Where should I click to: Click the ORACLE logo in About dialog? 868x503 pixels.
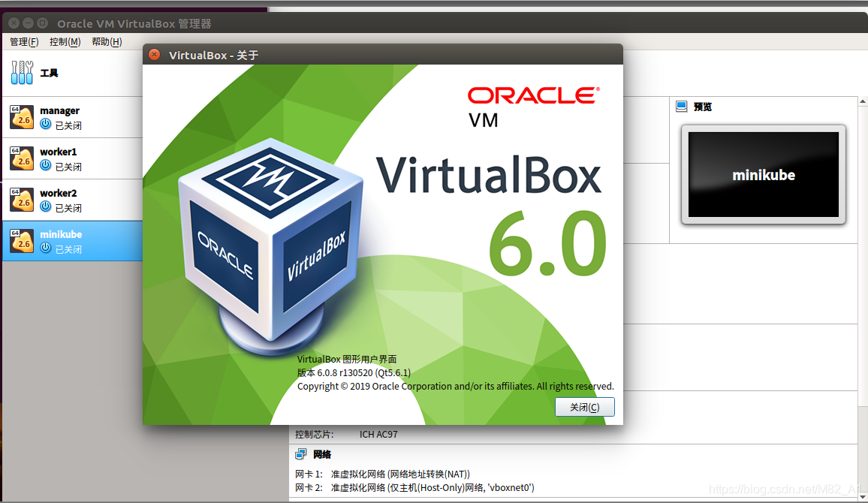coord(534,95)
